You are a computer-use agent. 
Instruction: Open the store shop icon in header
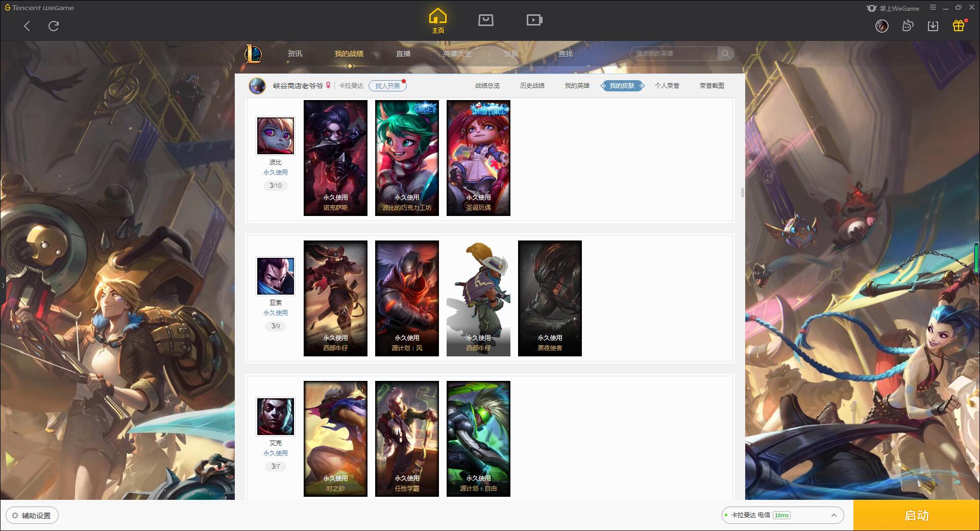[485, 20]
